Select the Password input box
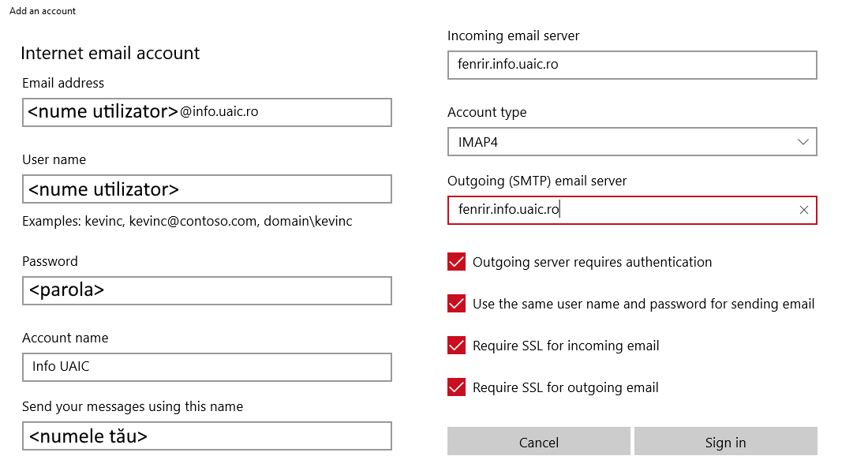 click(207, 290)
